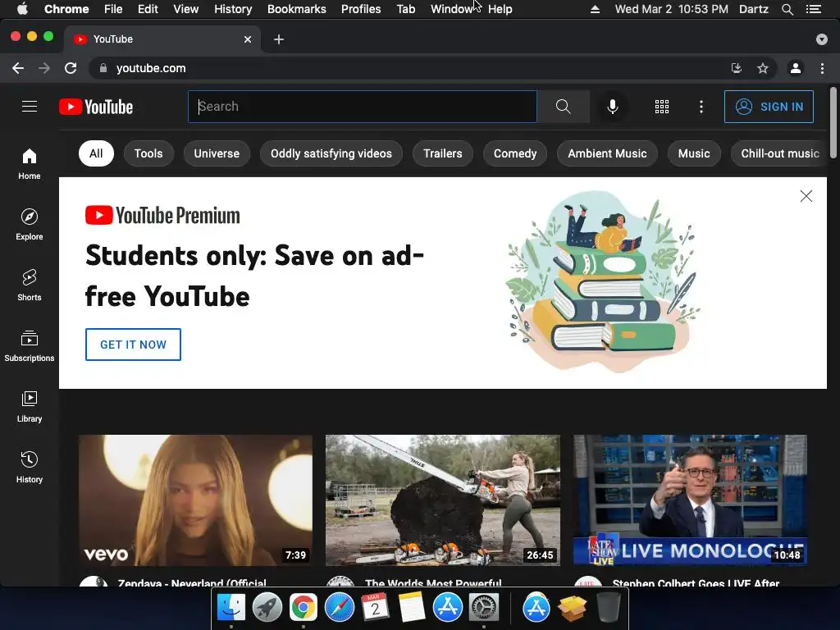This screenshot has height=630, width=840.
Task: Open Safari from the Dock
Action: tap(340, 608)
